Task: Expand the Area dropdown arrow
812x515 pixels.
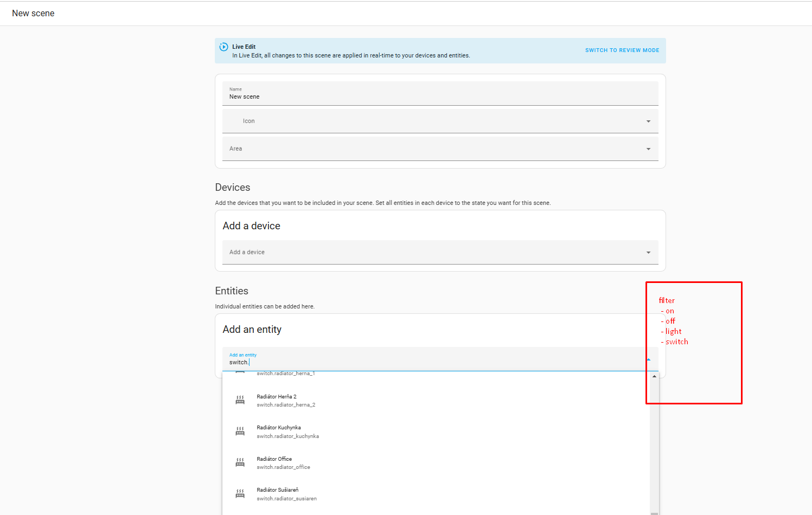Action: [648, 149]
